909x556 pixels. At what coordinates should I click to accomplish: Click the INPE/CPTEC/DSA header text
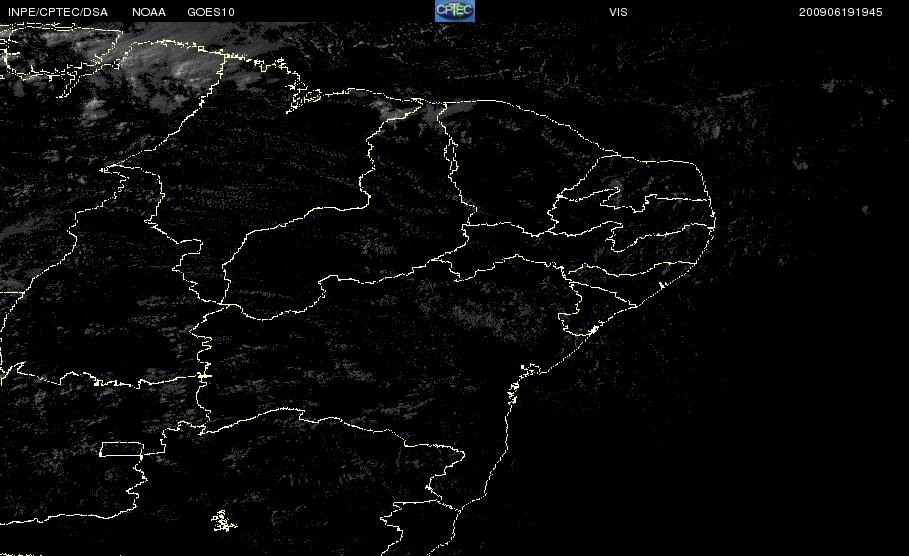[x=58, y=12]
